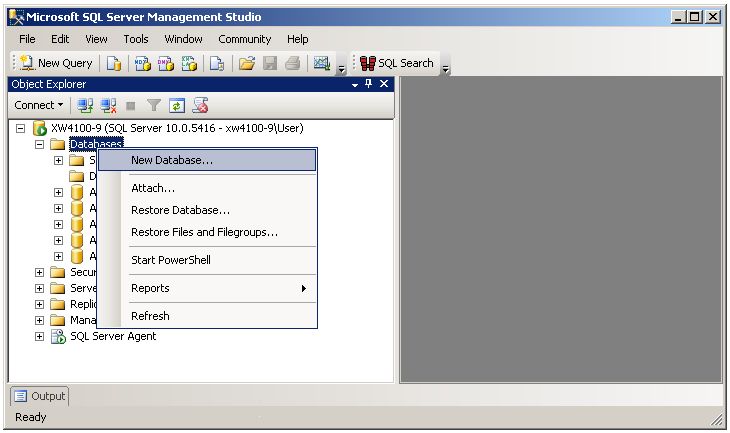Open a new Analysis Services DMX Query

point(166,63)
